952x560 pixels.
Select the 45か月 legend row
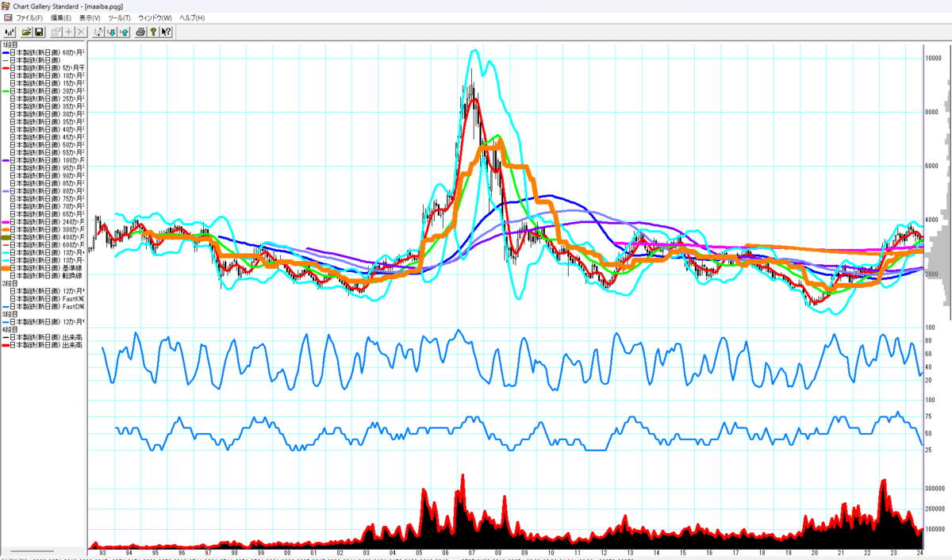47,137
